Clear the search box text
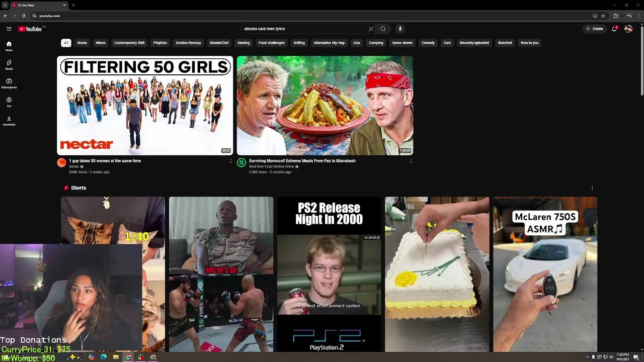 tap(371, 29)
